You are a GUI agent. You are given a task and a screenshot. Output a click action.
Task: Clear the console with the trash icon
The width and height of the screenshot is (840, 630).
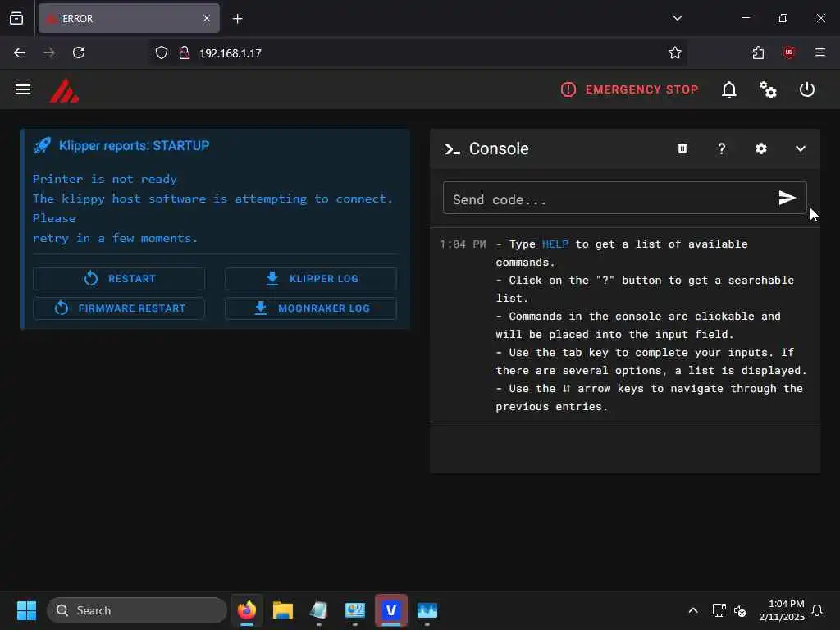[682, 148]
